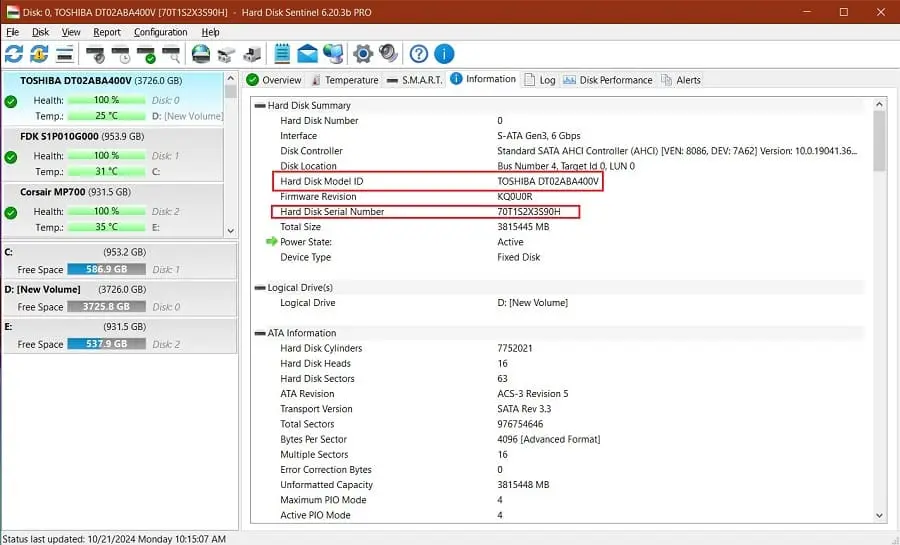The height and width of the screenshot is (545, 900).
Task: Click the globe with monitor icon
Action: (333, 54)
